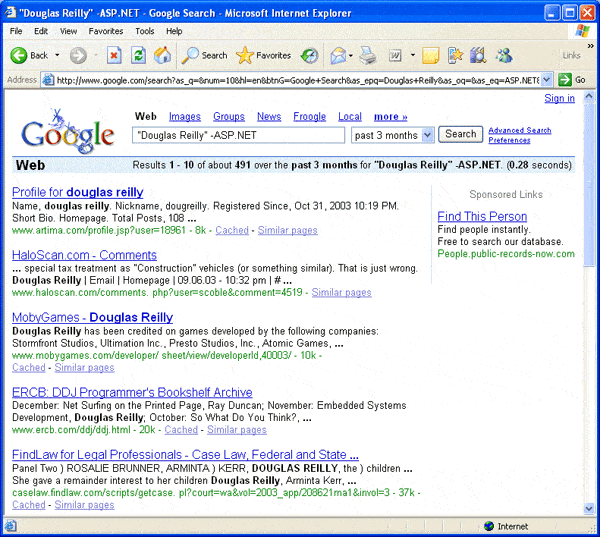Click the Mail envelope icon
Screen dimensions: 600x537
point(338,56)
